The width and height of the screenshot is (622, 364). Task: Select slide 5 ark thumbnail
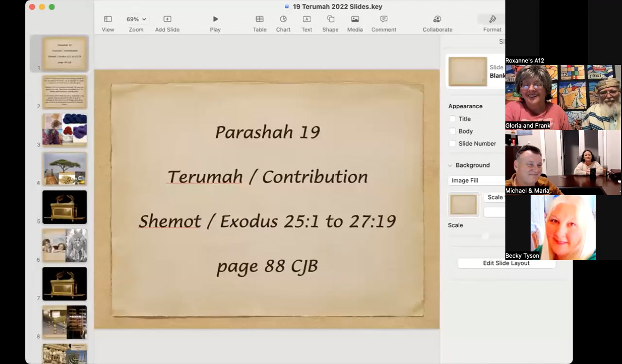point(65,207)
